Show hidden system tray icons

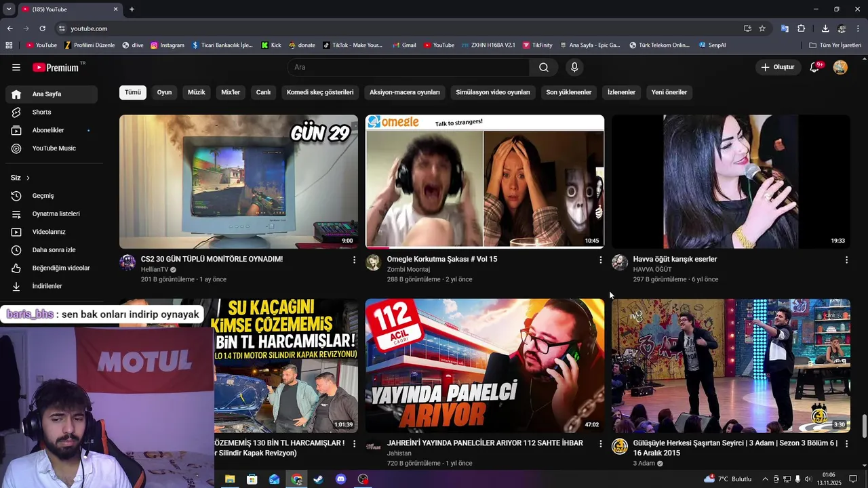coord(765,479)
